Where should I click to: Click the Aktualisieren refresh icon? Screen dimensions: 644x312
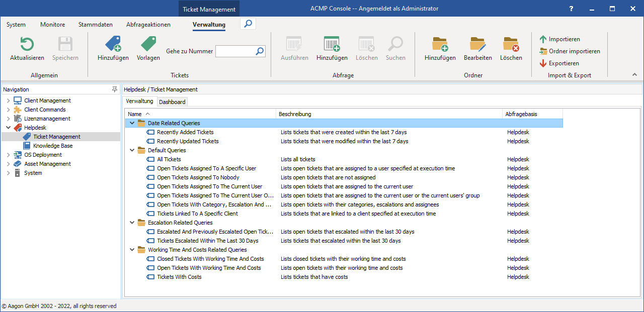pos(27,44)
